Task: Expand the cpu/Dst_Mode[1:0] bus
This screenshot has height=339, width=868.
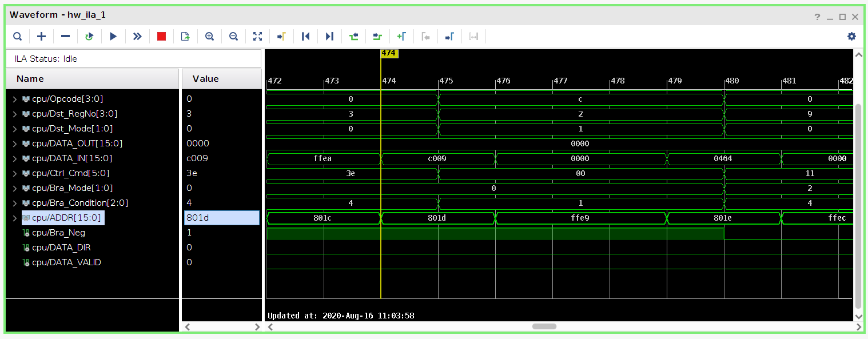Action: tap(15, 129)
